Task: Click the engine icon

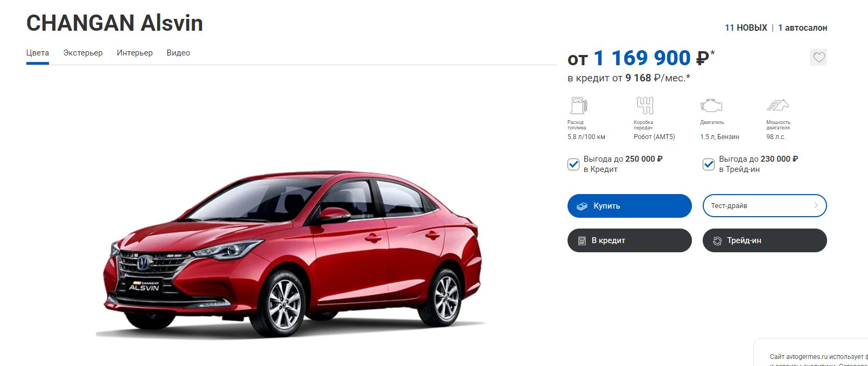Action: click(x=711, y=105)
